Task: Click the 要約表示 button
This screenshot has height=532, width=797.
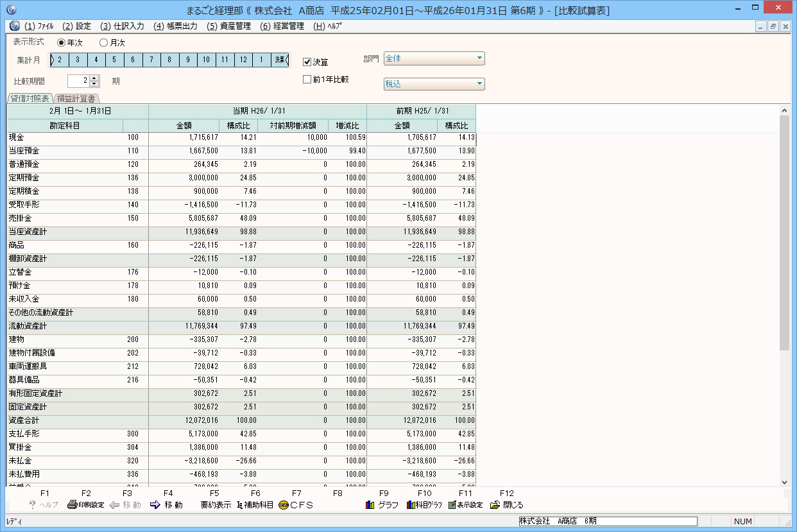Action: pyautogui.click(x=216, y=505)
